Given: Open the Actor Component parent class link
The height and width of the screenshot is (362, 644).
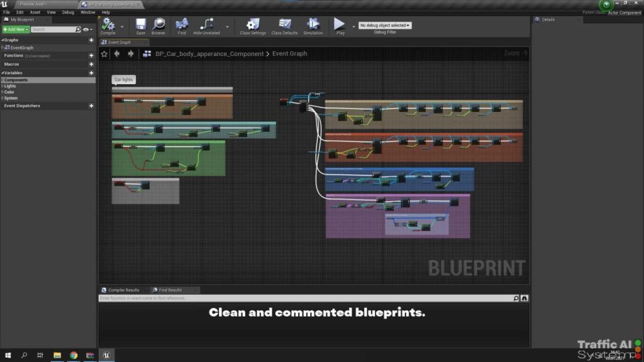Looking at the screenshot, I should (x=624, y=13).
